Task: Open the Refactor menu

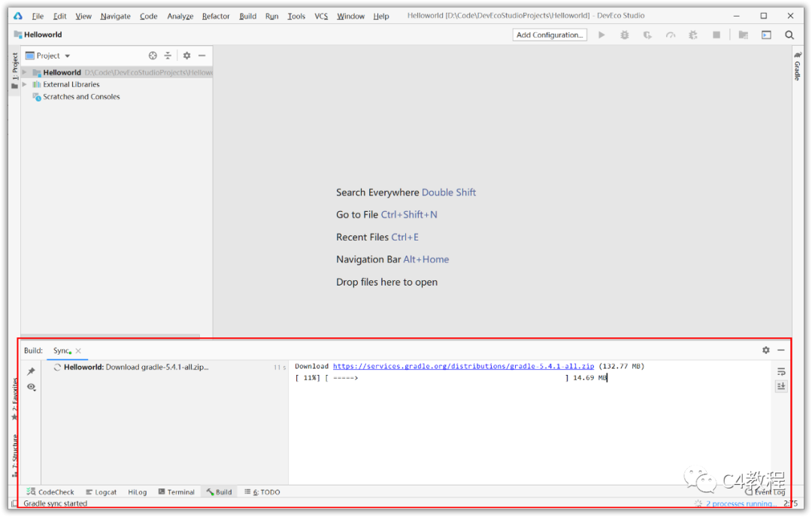Action: [x=216, y=16]
